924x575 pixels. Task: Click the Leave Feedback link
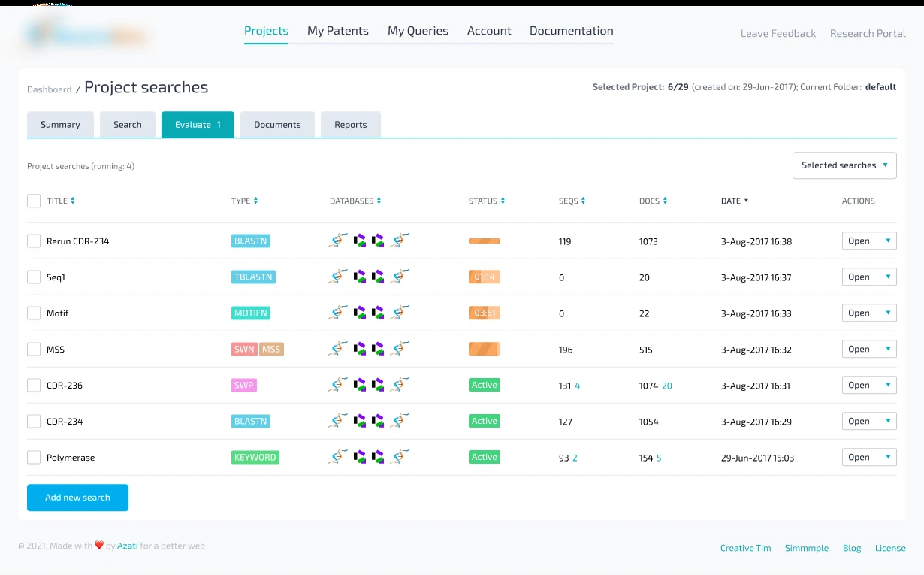[778, 34]
